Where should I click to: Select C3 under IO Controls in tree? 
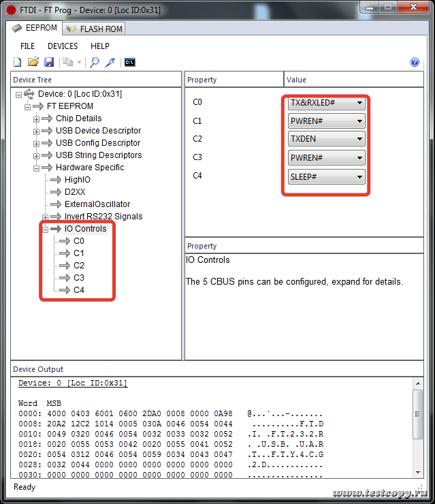[x=79, y=278]
